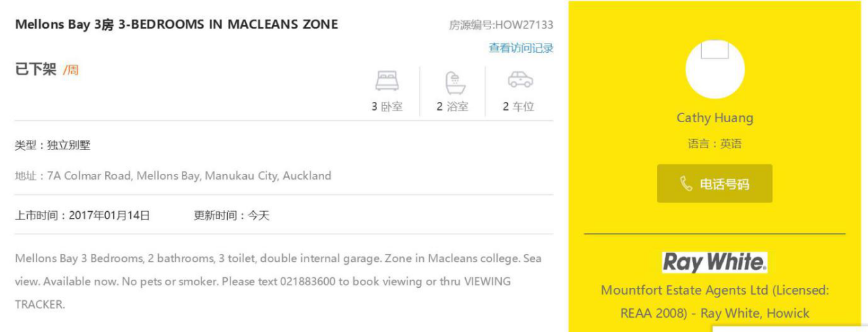Click the 电话号码 phone number button
Screen dimensions: 868x332
[x=715, y=183]
